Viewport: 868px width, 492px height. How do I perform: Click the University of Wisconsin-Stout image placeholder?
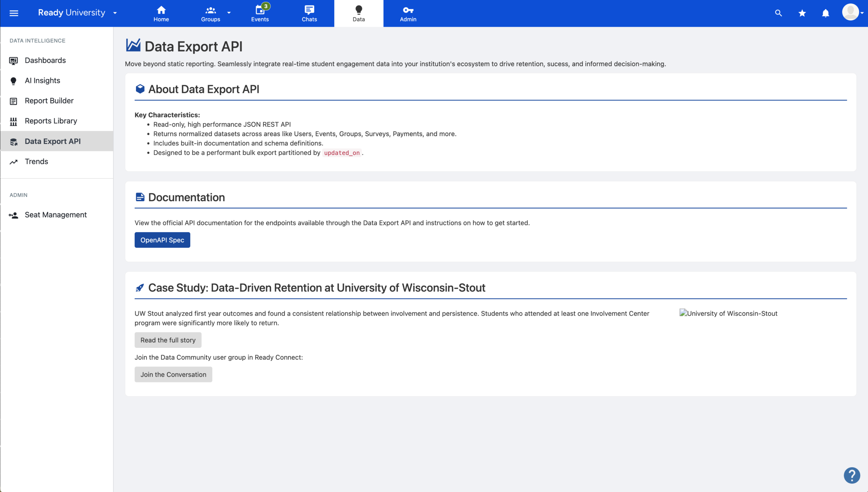click(728, 313)
